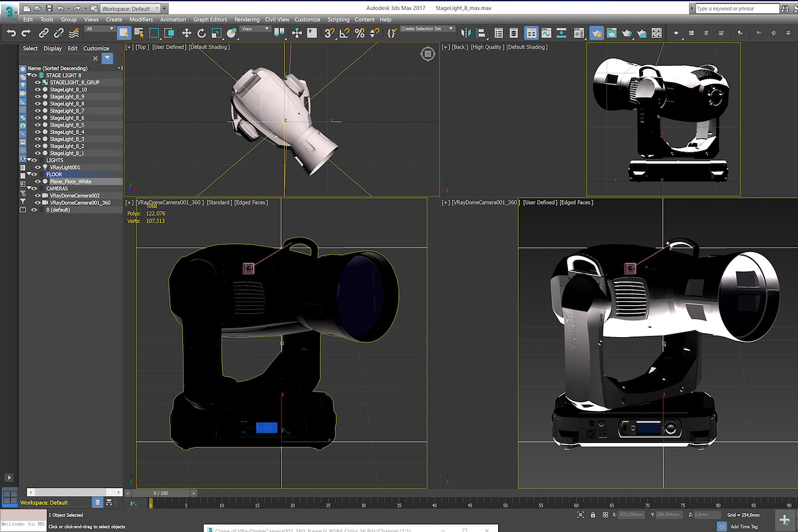Hide Plane_Floor_White via its eye icon
This screenshot has height=532, width=798.
pos(38,182)
